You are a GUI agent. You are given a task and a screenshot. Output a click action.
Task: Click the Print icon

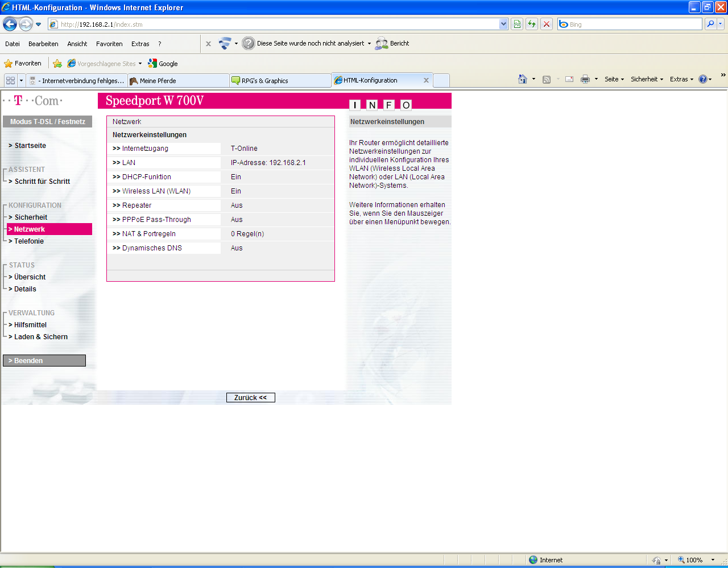585,80
